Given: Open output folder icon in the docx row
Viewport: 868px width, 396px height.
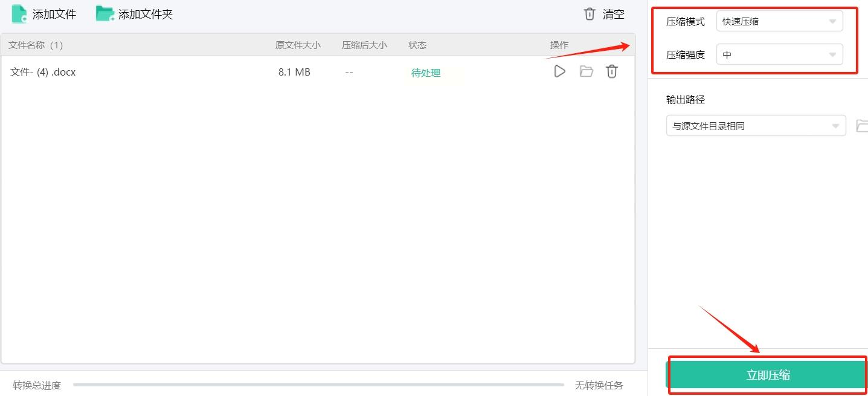Looking at the screenshot, I should click(x=586, y=71).
